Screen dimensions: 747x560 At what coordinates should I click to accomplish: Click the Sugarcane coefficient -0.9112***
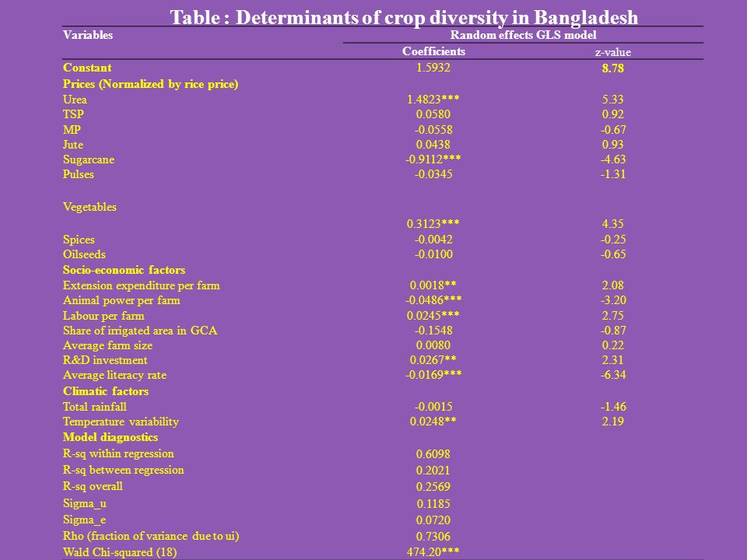coord(433,159)
